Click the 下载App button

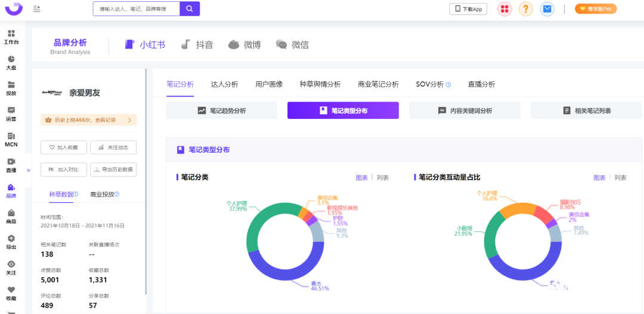coord(468,9)
